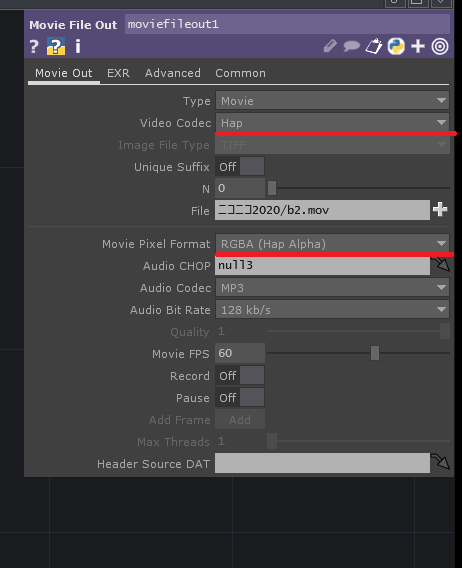Open Python help icon
The width and height of the screenshot is (463, 568).
(x=56, y=46)
